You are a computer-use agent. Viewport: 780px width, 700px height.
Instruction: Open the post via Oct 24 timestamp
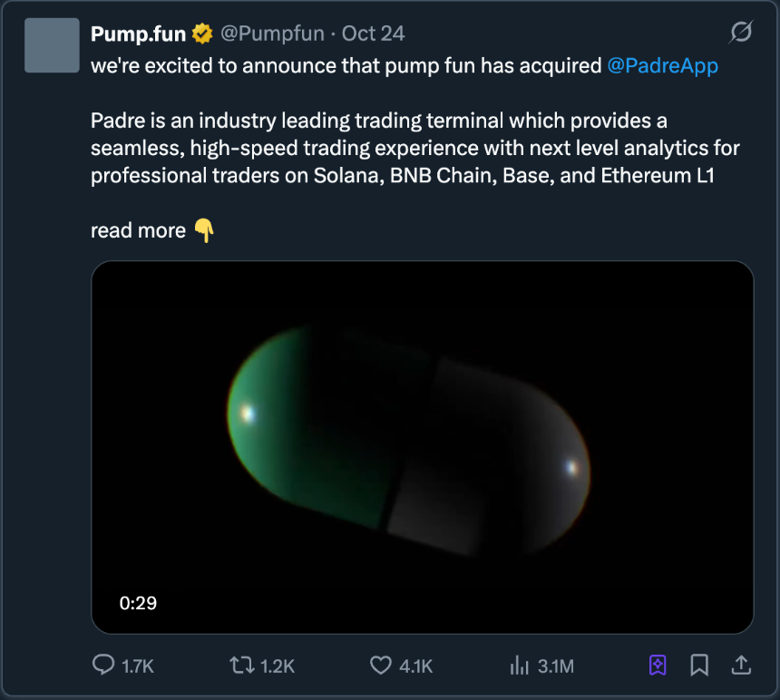pos(372,33)
